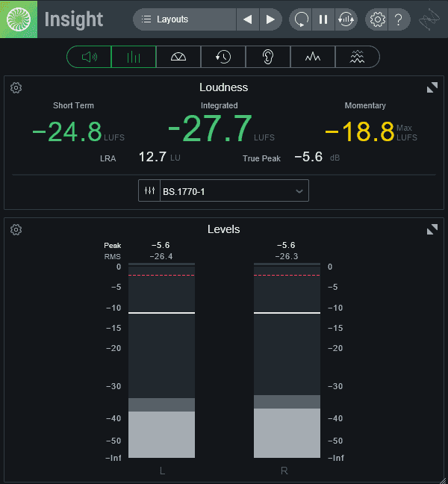Toggle the history clock module
This screenshot has width=448, height=484.
(223, 57)
